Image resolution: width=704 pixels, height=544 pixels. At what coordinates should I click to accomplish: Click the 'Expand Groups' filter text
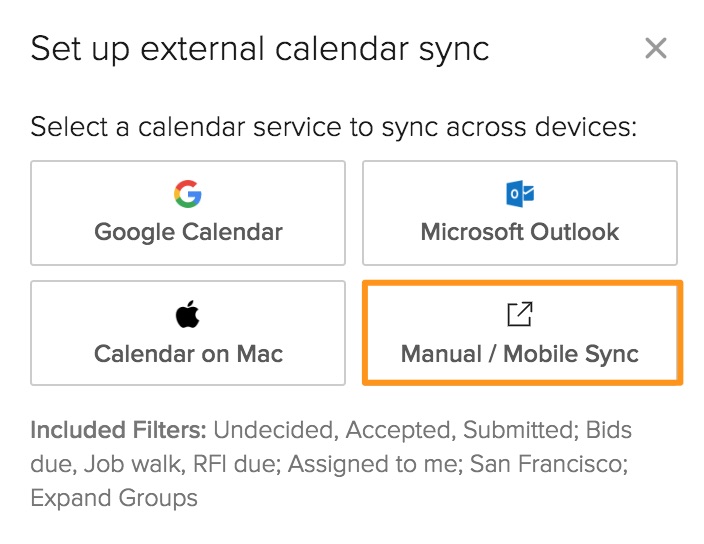click(114, 497)
